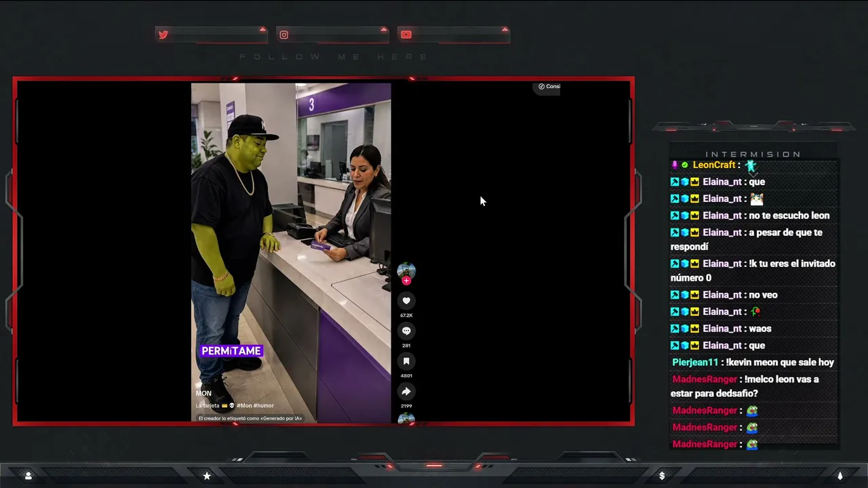Click the microphone badge beside LeonCraft
This screenshot has width=868, height=488.
pyautogui.click(x=674, y=165)
